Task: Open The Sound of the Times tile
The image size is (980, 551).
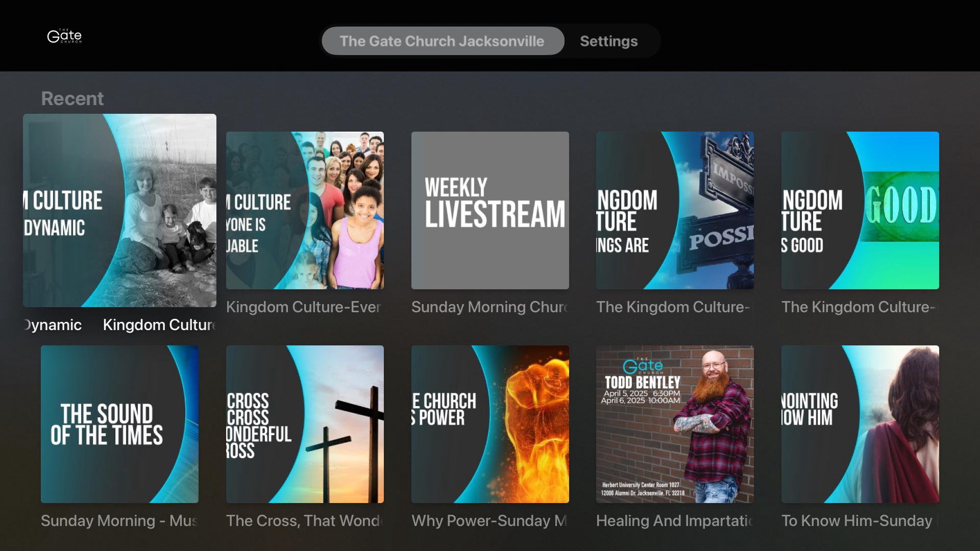Action: 119,424
